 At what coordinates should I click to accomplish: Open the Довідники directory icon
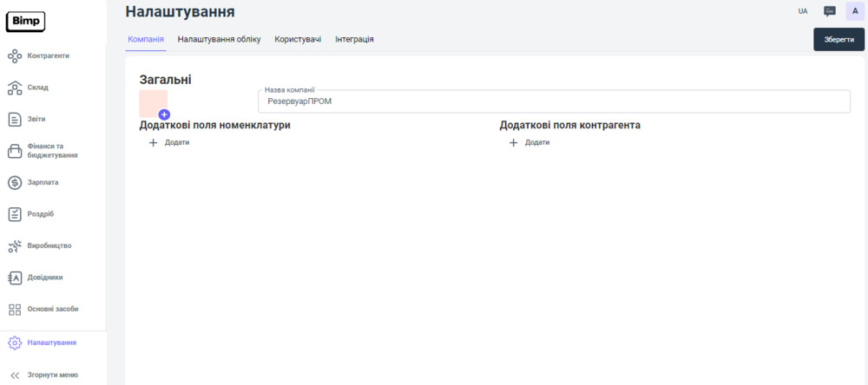tap(15, 277)
